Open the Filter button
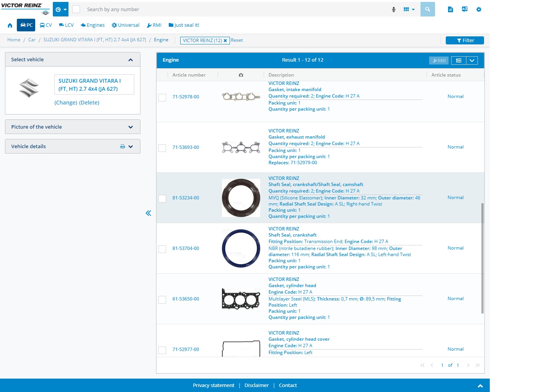The width and height of the screenshot is (551, 392). [465, 40]
